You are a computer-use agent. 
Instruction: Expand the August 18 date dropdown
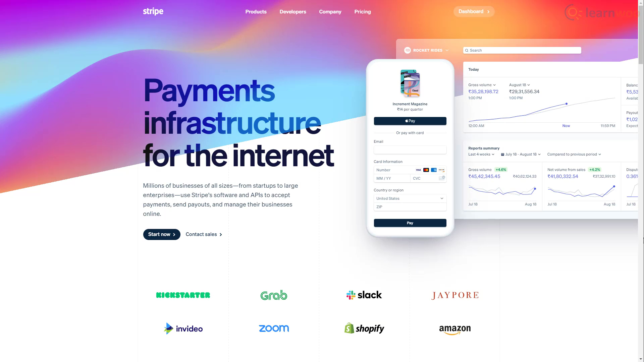[x=520, y=84]
